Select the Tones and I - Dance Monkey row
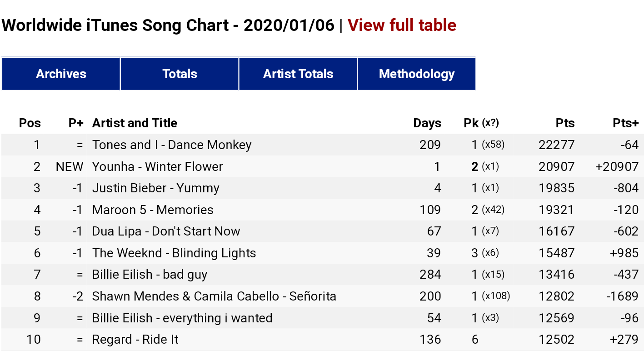The width and height of the screenshot is (644, 351). click(322, 145)
